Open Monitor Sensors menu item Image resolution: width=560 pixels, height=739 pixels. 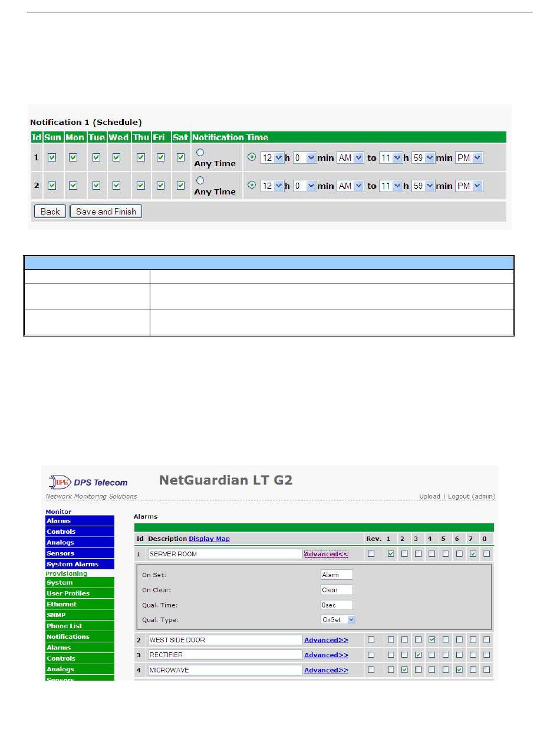(x=80, y=553)
